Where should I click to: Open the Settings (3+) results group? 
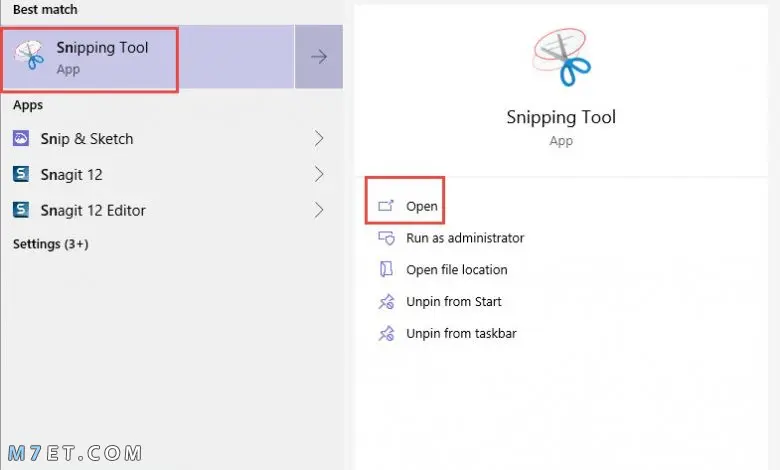tap(51, 244)
